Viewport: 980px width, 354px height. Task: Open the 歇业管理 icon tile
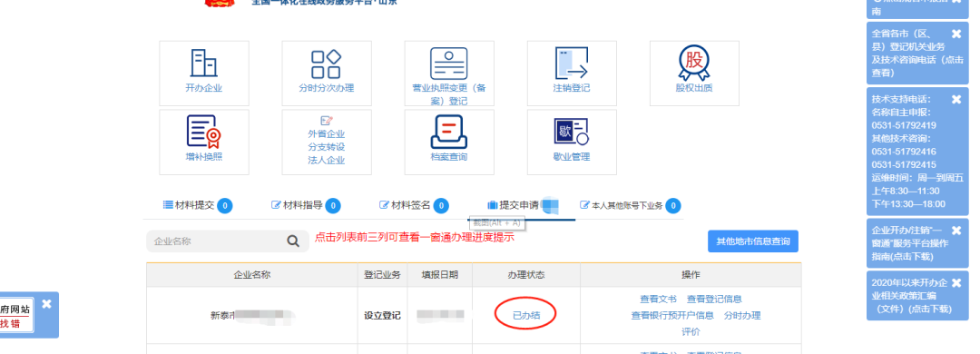coord(572,142)
